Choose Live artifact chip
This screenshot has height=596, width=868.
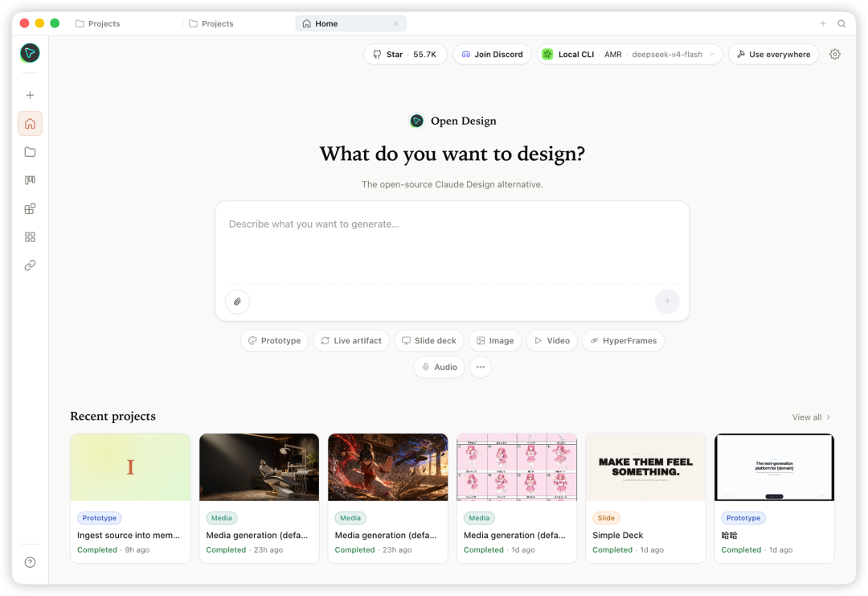pos(351,341)
